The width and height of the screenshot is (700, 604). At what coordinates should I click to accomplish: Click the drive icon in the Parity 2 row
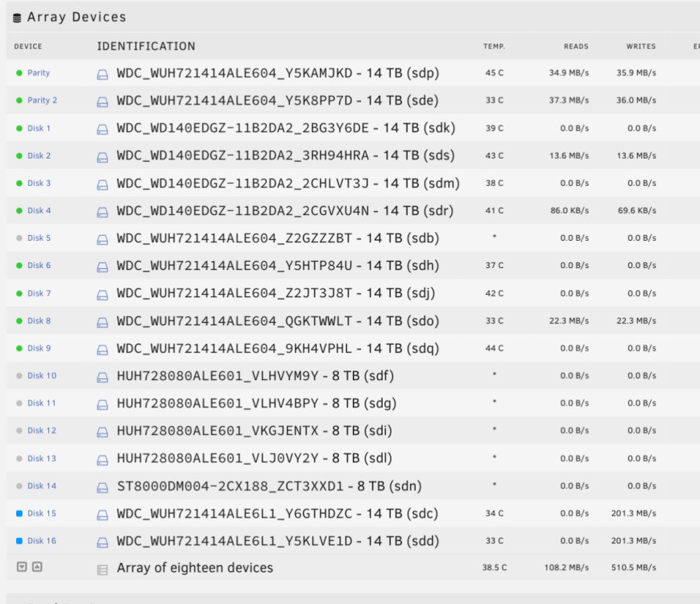(x=102, y=102)
